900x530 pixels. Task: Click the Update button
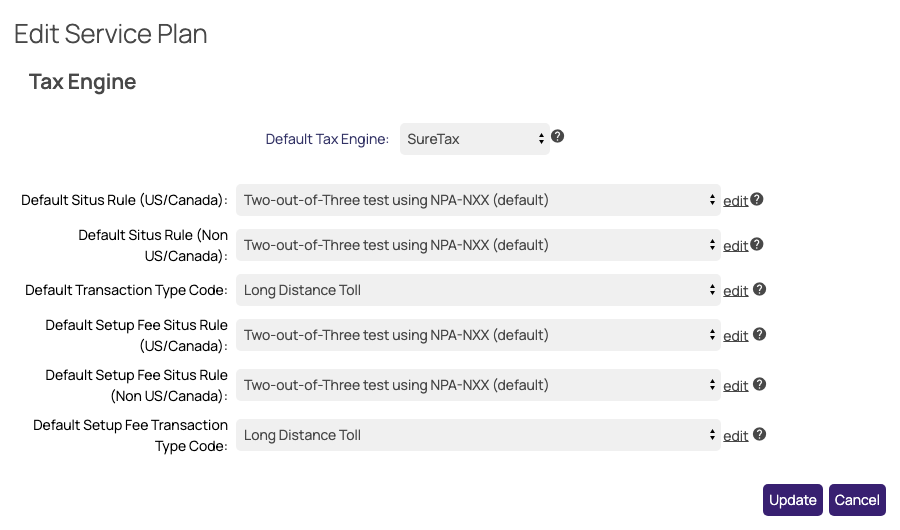(793, 500)
